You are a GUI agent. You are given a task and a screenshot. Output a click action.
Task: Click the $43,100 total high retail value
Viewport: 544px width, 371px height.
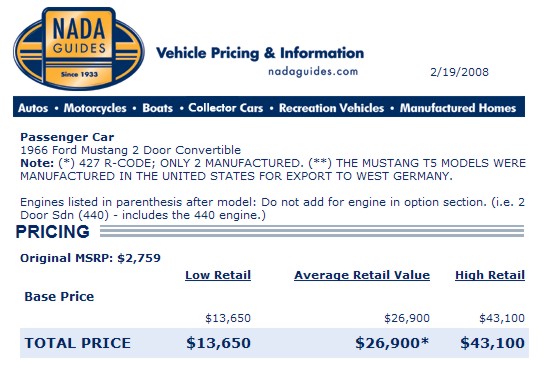[x=492, y=343]
